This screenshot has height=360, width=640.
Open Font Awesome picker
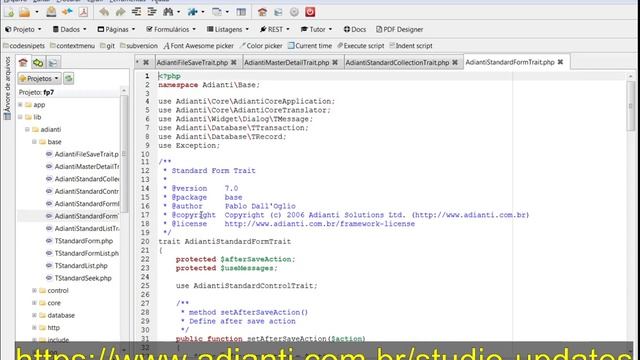[199, 46]
